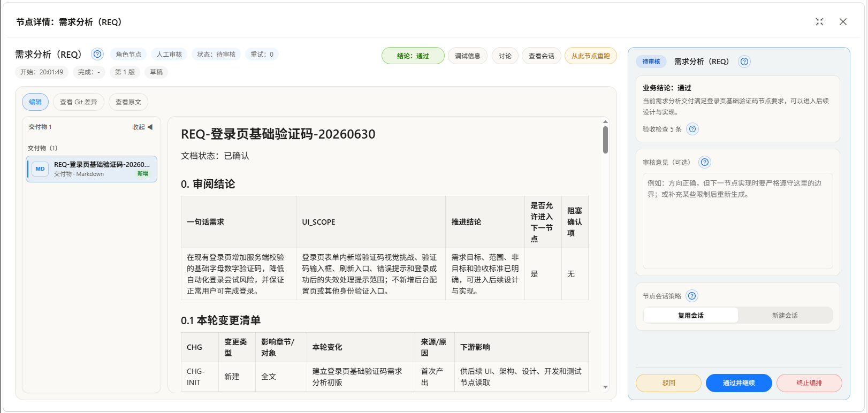Click 验收检查 5 条 text
Screen dimensions: 868x413
tap(662, 129)
